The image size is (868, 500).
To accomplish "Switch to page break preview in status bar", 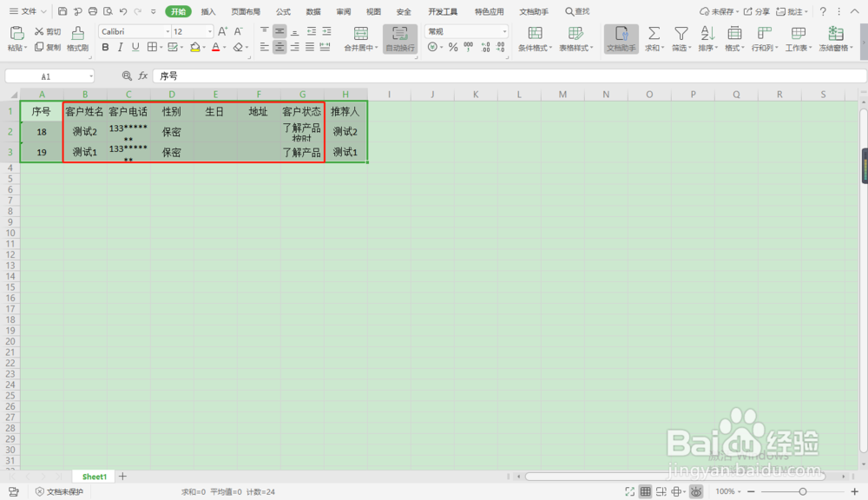I will point(661,491).
